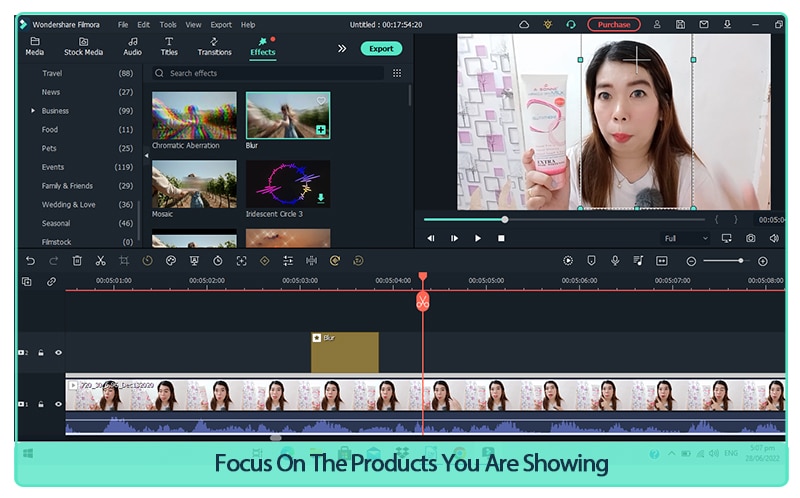Open the Speed tool icon

coord(147,261)
